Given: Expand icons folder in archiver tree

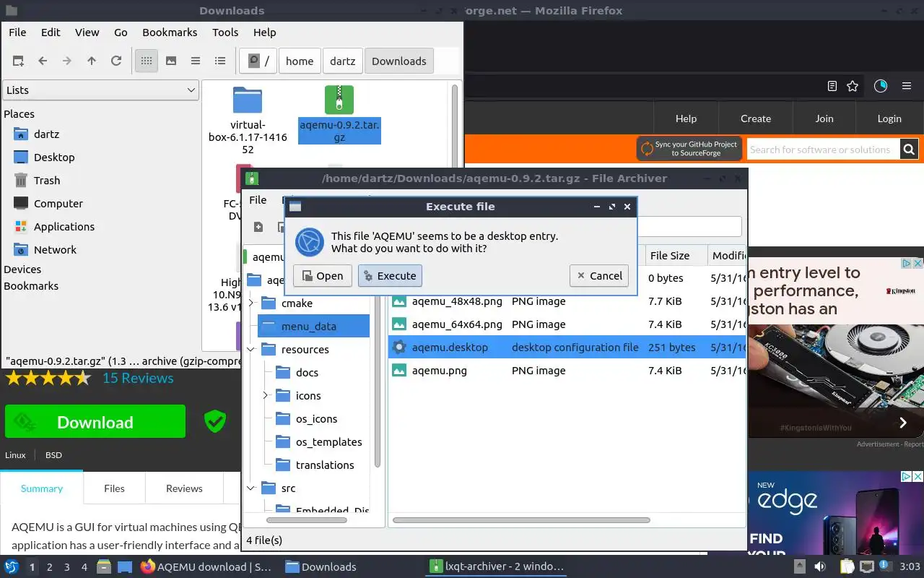Looking at the screenshot, I should (x=266, y=396).
